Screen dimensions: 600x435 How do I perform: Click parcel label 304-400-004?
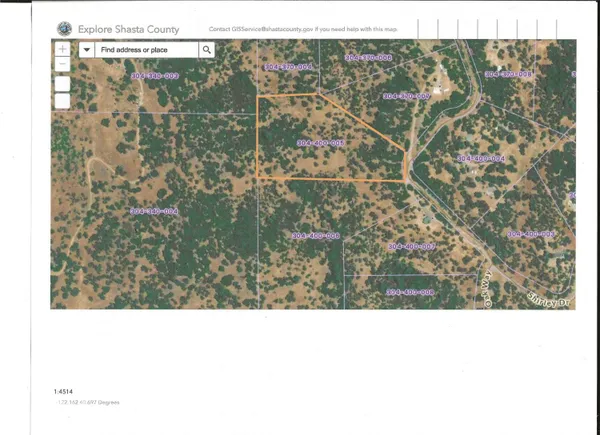tap(481, 158)
